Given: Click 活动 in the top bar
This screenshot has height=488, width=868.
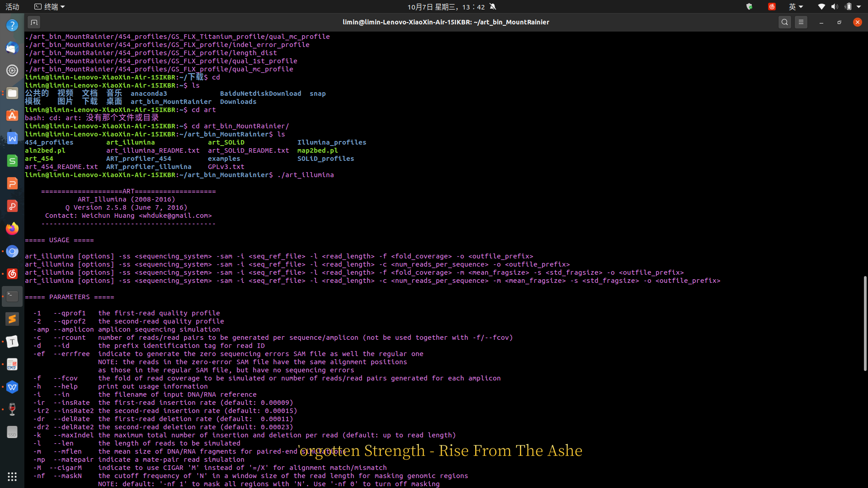Looking at the screenshot, I should tap(12, 7).
